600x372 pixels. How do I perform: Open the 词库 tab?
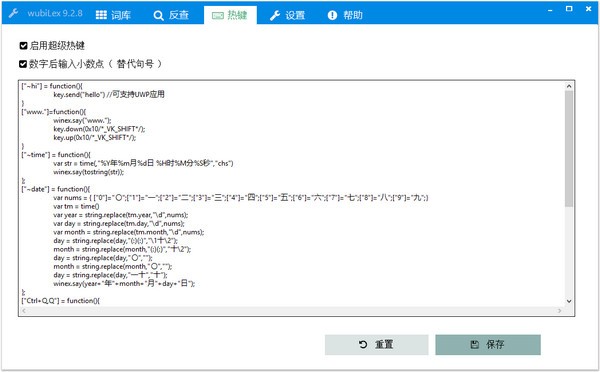tap(113, 15)
